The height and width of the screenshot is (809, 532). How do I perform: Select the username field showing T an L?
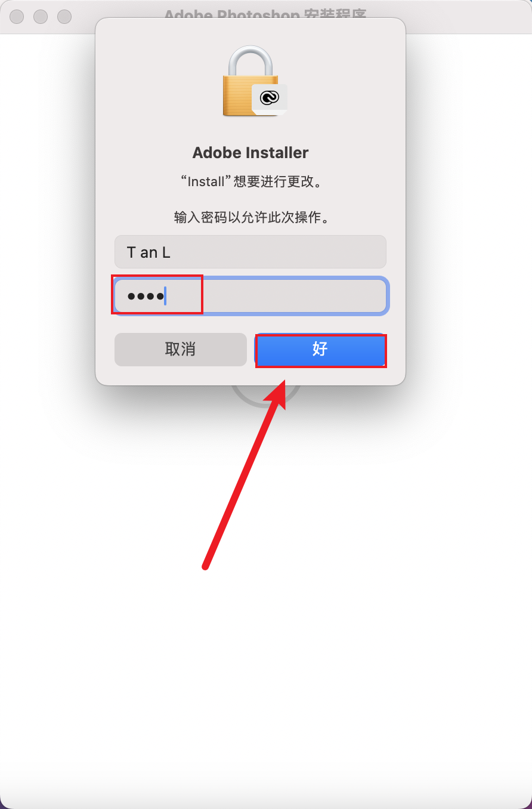(x=250, y=252)
